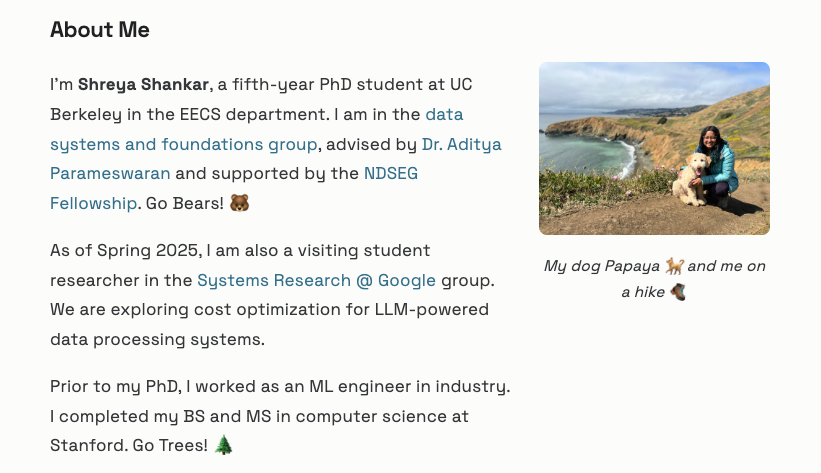This screenshot has height=473, width=821.
Task: Select the About Me heading
Action: (100, 29)
